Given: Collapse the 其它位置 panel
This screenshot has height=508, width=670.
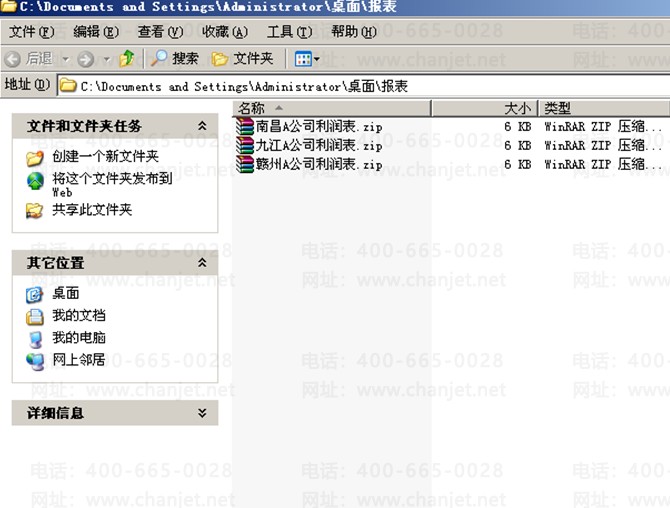Looking at the screenshot, I should click(x=202, y=263).
